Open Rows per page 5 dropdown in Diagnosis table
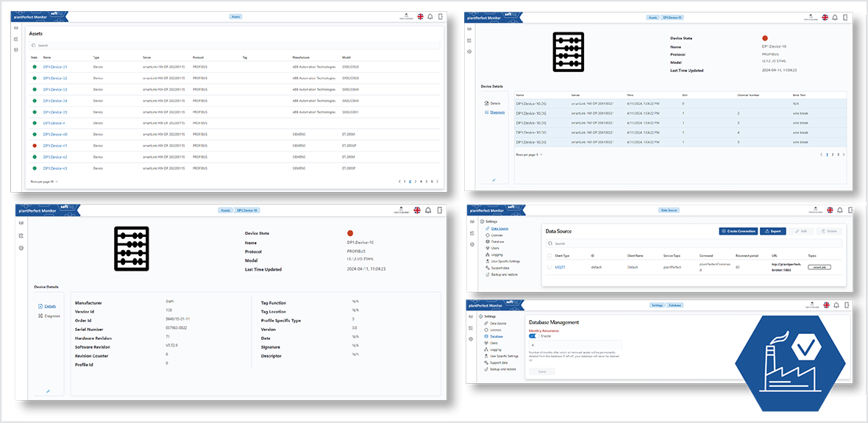 tap(530, 154)
